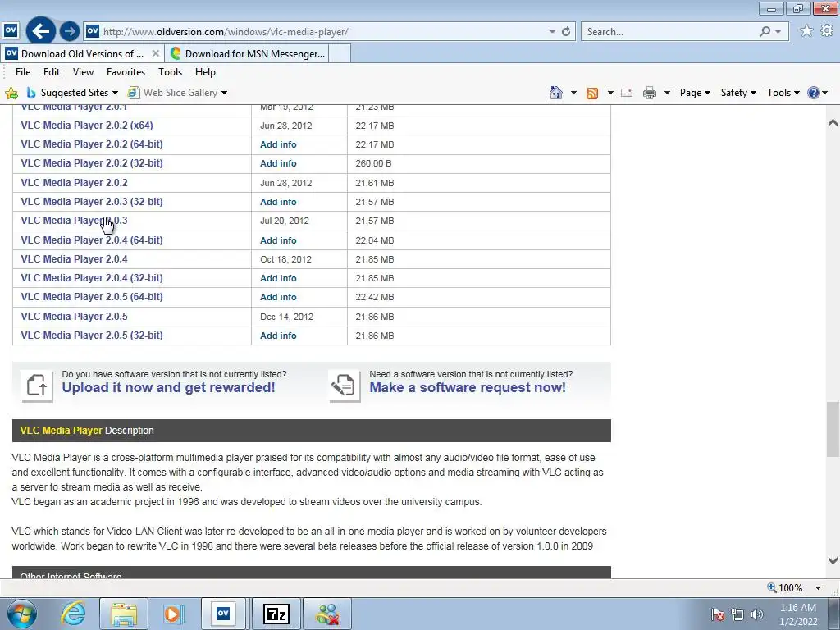Open VLC Media Player 2.0.2 (64-bit) link
840x630 pixels.
[92, 144]
